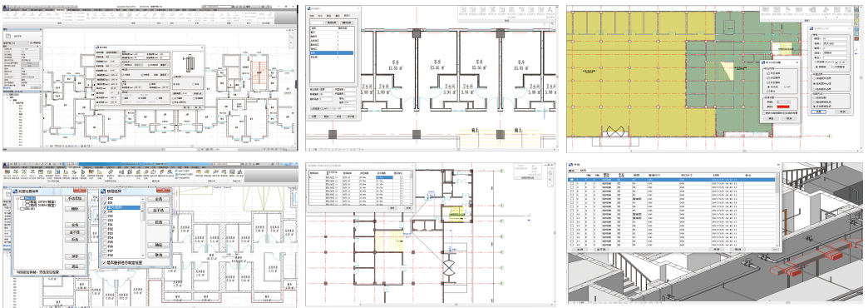The height and width of the screenshot is (308, 868).
Task: Click 手动添加 button in tree dialog
Action: [x=75, y=198]
